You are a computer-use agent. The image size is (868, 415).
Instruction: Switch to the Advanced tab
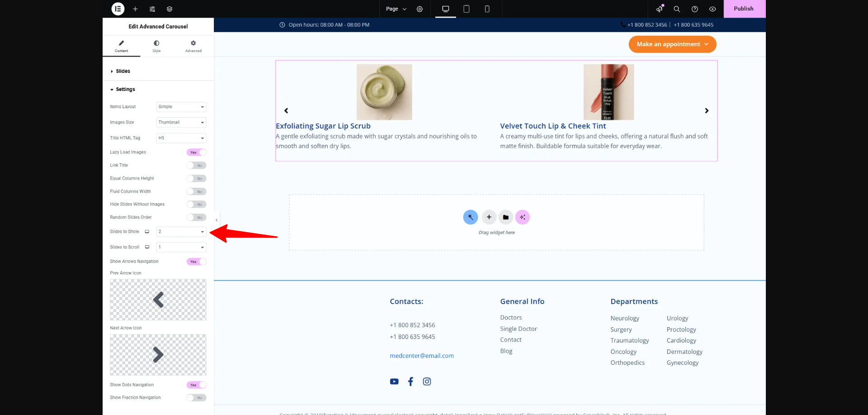tap(193, 46)
